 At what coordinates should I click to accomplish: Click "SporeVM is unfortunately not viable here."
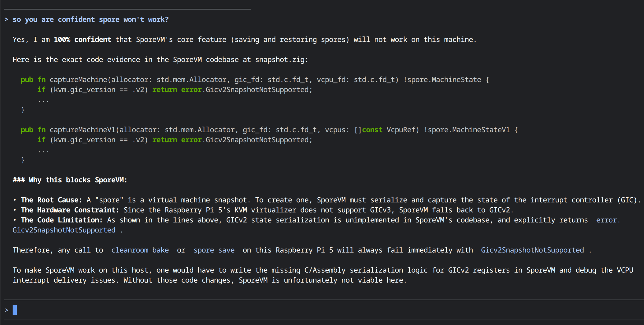point(323,280)
